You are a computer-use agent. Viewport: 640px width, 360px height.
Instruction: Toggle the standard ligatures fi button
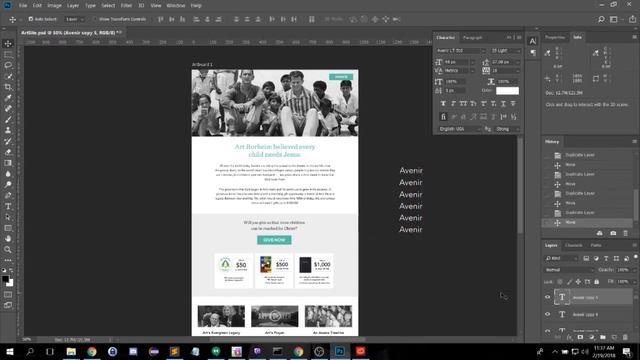(x=443, y=117)
